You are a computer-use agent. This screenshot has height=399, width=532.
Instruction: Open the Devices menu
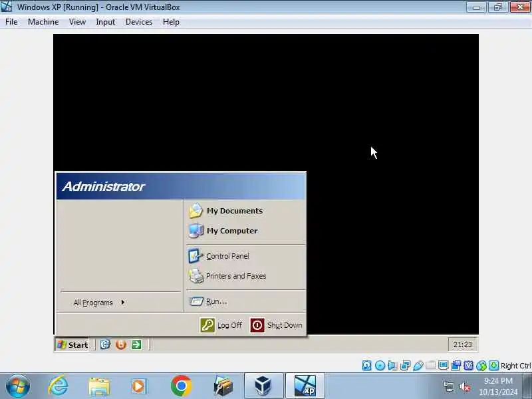(x=139, y=22)
